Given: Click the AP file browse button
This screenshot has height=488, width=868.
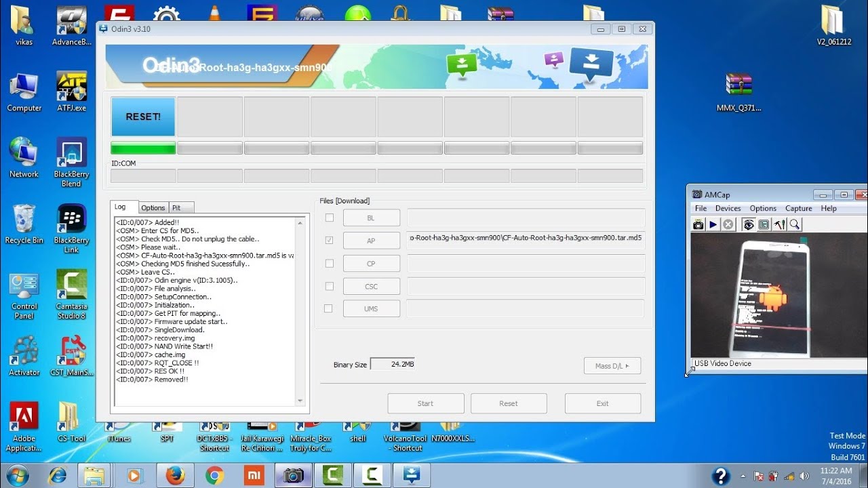Looking at the screenshot, I should (x=371, y=241).
